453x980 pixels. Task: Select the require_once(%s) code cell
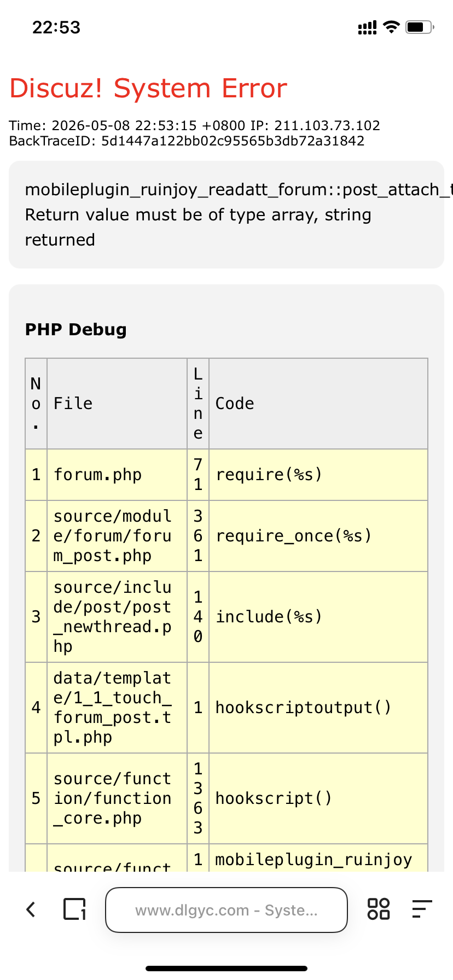click(x=318, y=536)
